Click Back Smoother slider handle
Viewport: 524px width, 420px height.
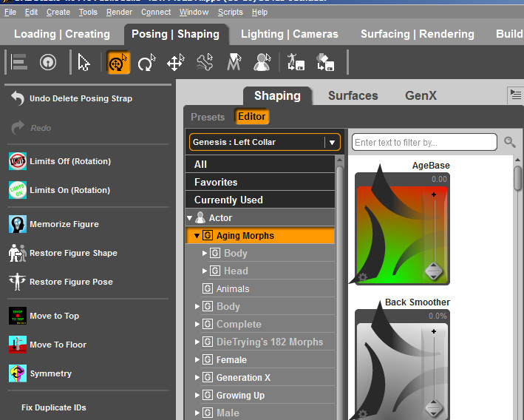tap(433, 408)
